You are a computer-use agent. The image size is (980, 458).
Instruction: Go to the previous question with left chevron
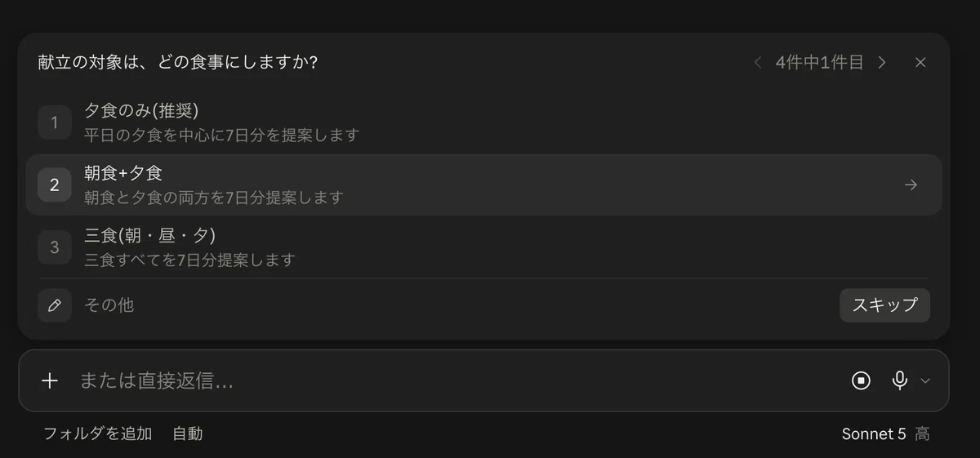758,62
